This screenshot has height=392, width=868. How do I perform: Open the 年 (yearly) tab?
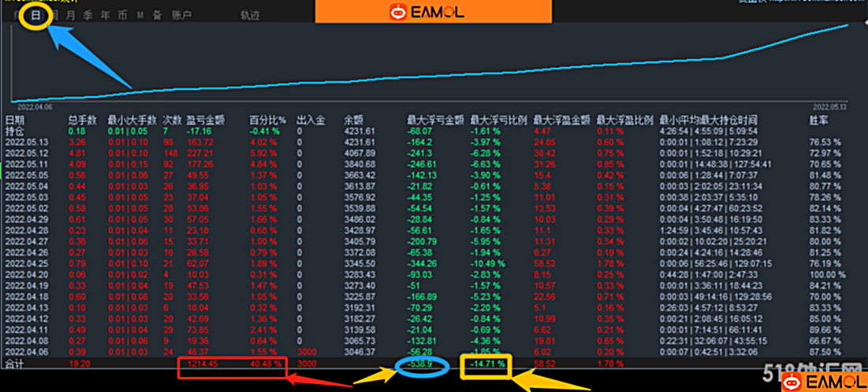click(x=105, y=15)
